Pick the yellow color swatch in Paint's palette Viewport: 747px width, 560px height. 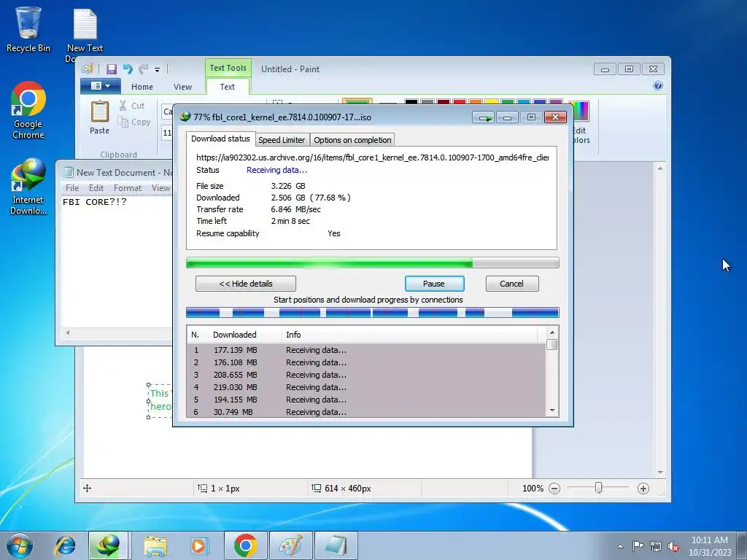tap(492, 102)
